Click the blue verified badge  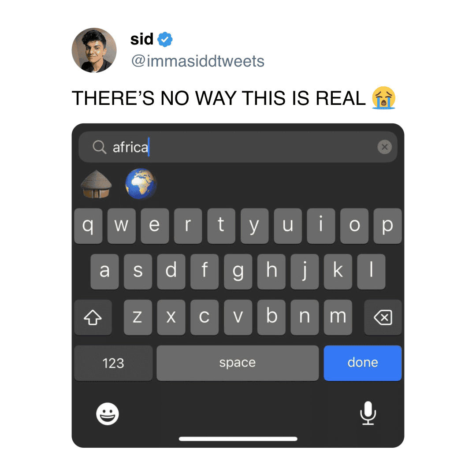click(x=165, y=39)
